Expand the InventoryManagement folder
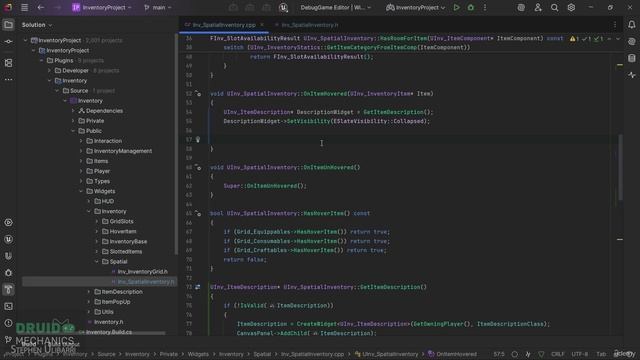640x360 pixels. (81, 151)
